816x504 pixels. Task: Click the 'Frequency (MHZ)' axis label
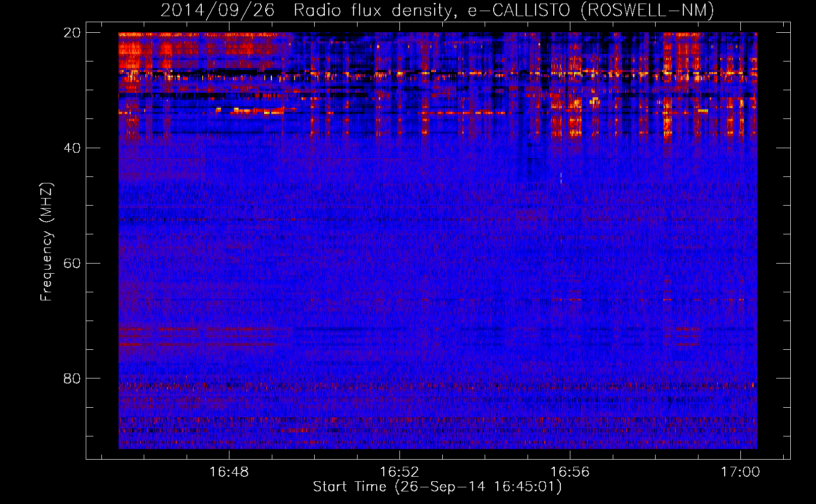(x=46, y=242)
